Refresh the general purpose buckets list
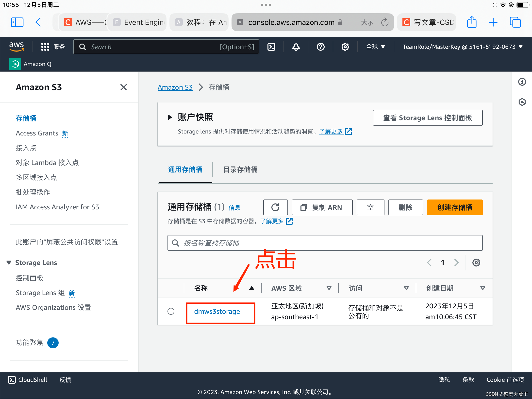532x399 pixels. pos(275,207)
